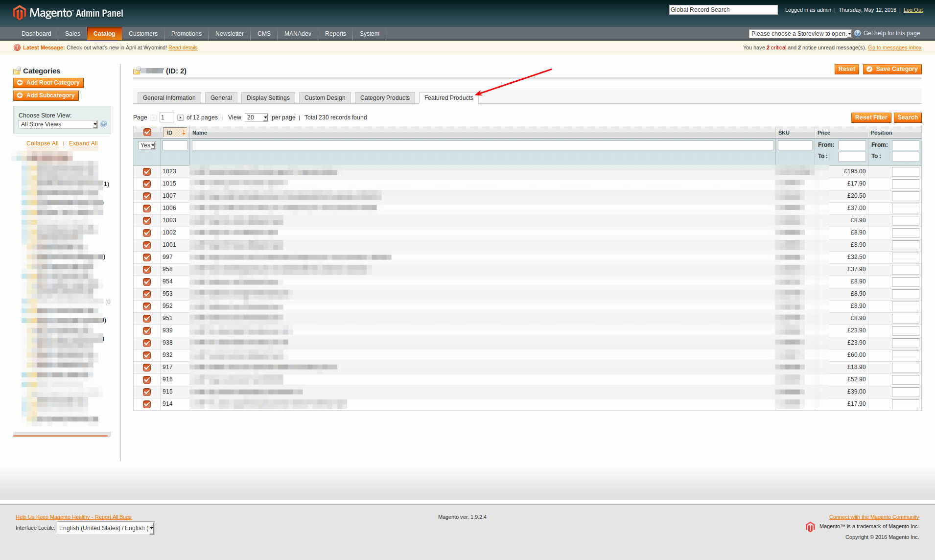Screen dimensions: 935x560
Task: Open the Dashboard menu
Action: [36, 34]
